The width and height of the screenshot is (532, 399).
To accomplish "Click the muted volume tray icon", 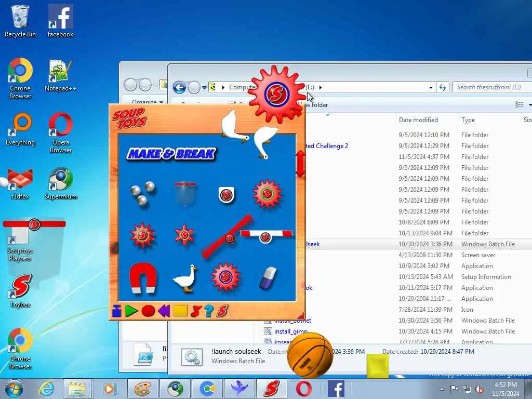I will tap(480, 389).
